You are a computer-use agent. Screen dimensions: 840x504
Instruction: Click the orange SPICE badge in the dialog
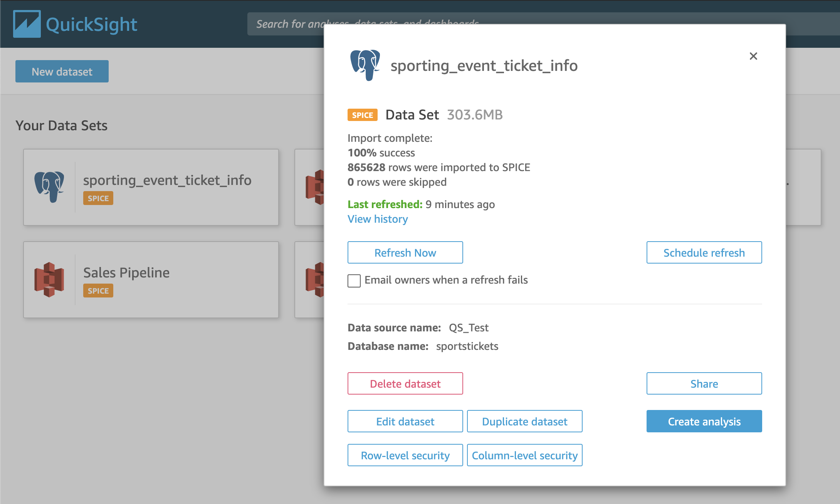[362, 115]
